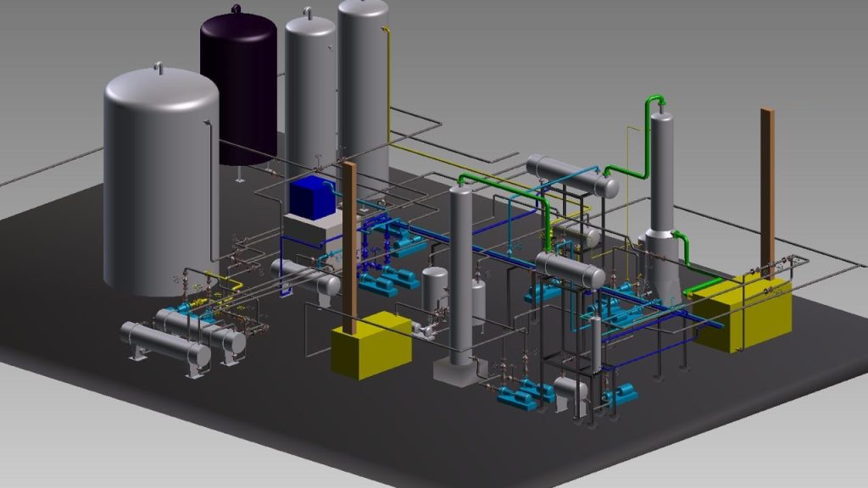
Task: Select the central gray vertical column
Action: [x=460, y=271]
